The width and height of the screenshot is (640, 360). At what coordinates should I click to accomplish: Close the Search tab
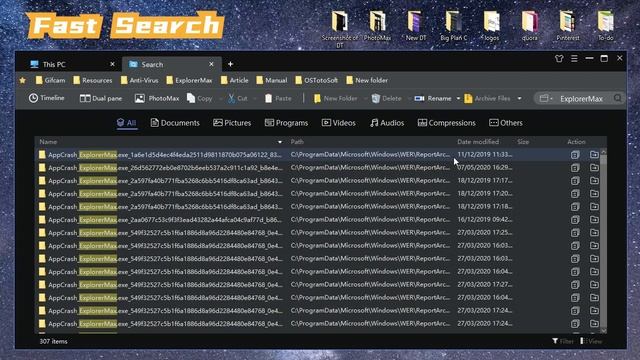[211, 64]
